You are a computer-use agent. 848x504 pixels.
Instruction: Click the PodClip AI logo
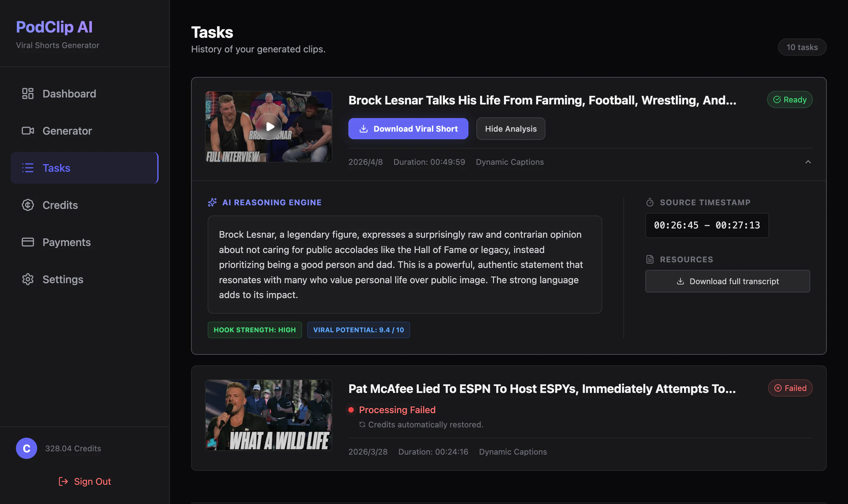(x=54, y=27)
